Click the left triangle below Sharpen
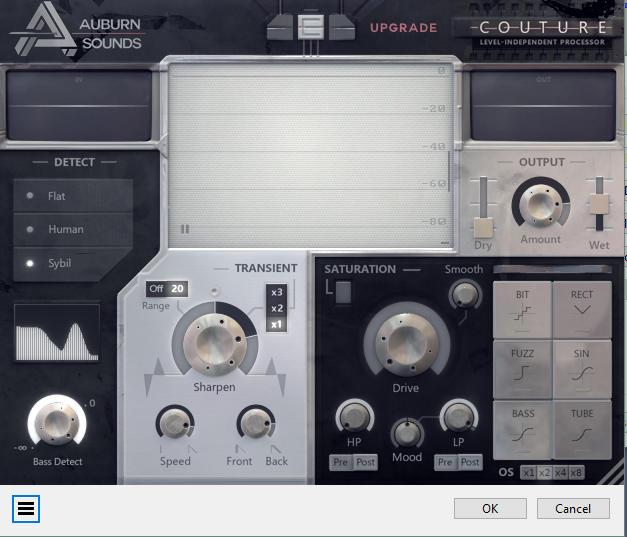Screen dimensions: 627x537 (154, 377)
